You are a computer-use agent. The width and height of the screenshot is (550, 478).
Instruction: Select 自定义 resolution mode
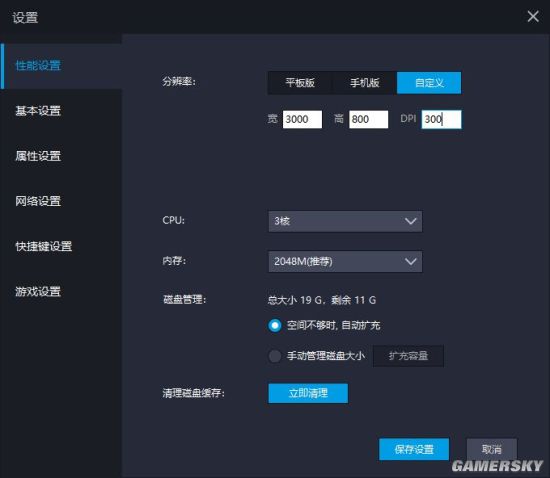tap(429, 83)
